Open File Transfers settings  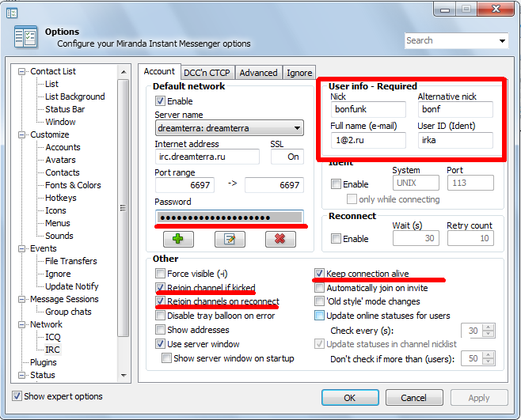(x=71, y=261)
